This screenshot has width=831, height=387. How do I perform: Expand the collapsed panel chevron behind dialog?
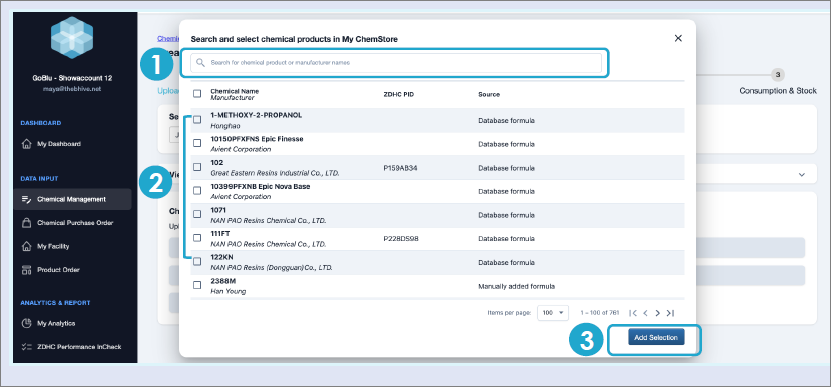pyautogui.click(x=802, y=174)
